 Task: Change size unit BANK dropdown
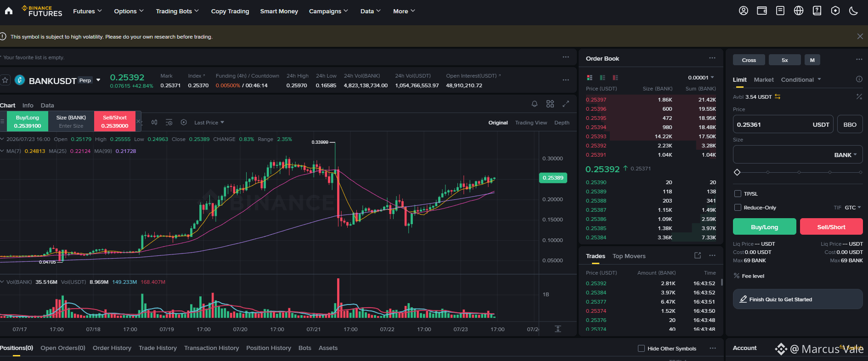(845, 155)
